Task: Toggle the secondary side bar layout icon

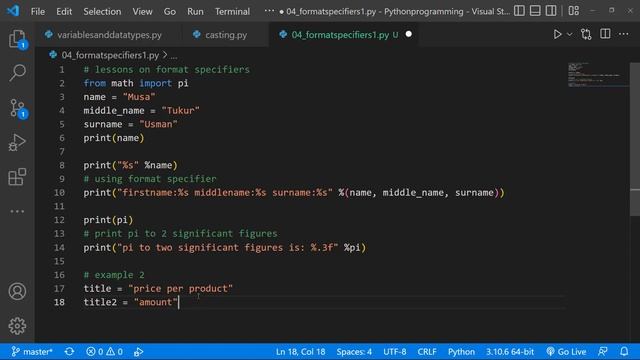Action: [551, 11]
